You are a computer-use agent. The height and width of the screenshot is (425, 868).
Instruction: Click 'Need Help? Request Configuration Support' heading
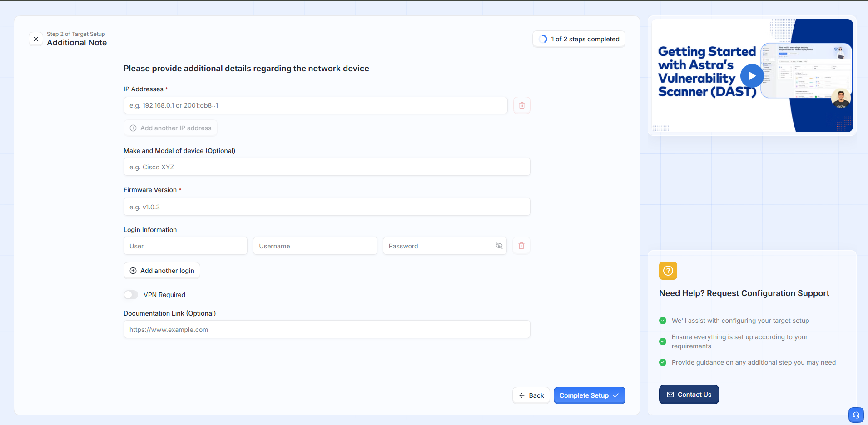point(744,293)
